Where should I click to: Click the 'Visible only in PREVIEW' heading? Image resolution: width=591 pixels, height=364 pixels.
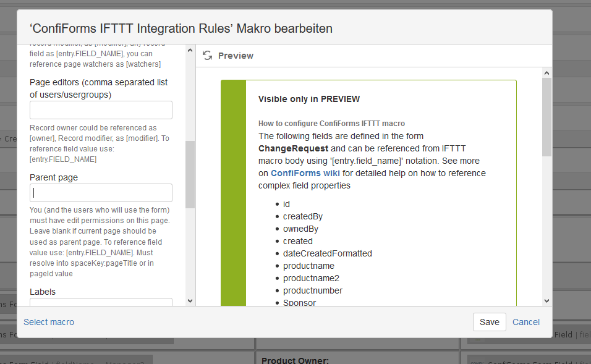(x=309, y=99)
